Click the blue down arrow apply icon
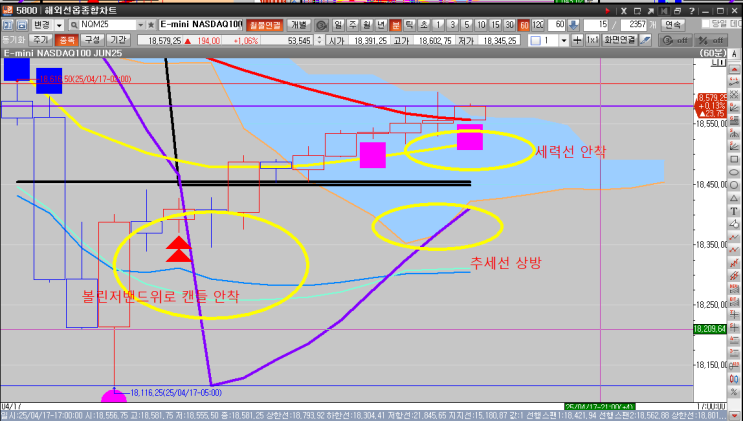The height and width of the screenshot is (421, 743). pyautogui.click(x=573, y=25)
